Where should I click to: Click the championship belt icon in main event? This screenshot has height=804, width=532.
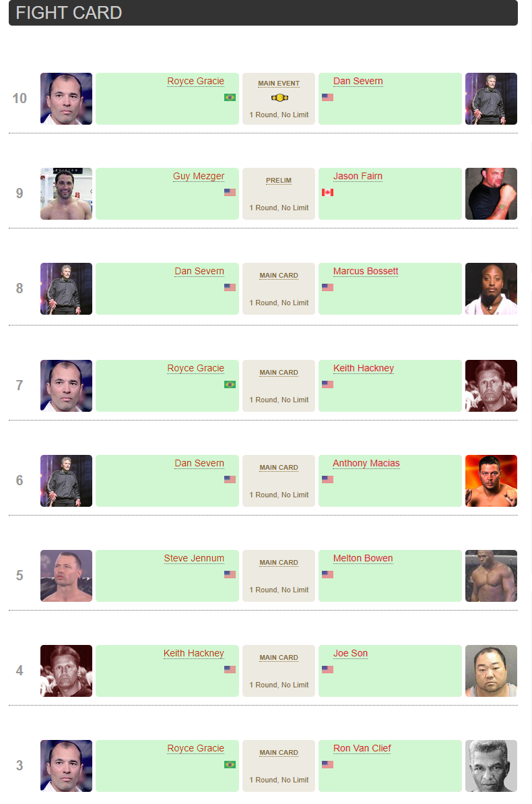point(279,98)
